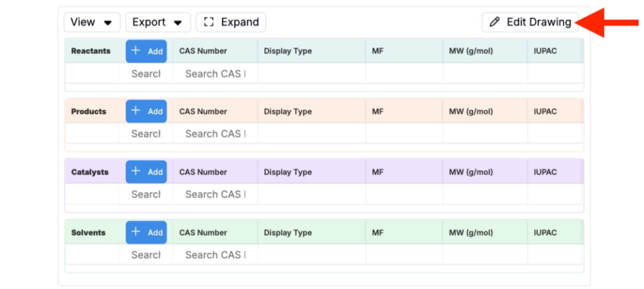
Task: Click the pencil icon in Edit Drawing
Action: pos(495,22)
